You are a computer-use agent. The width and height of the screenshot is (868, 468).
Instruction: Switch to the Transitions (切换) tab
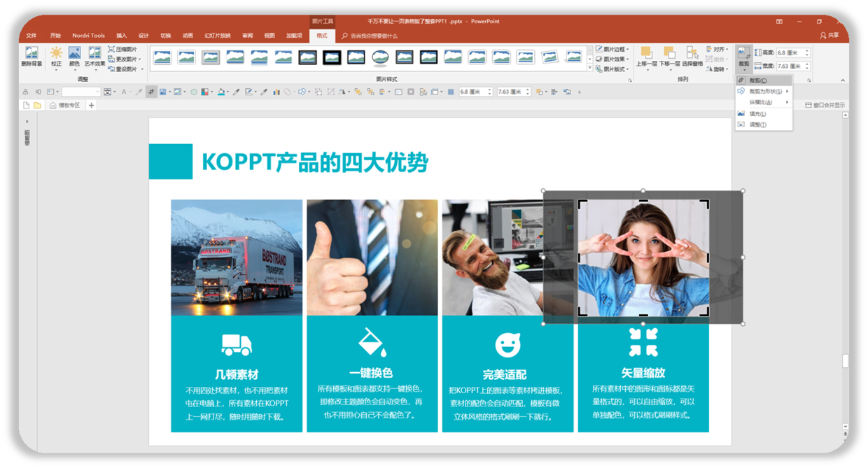point(165,36)
